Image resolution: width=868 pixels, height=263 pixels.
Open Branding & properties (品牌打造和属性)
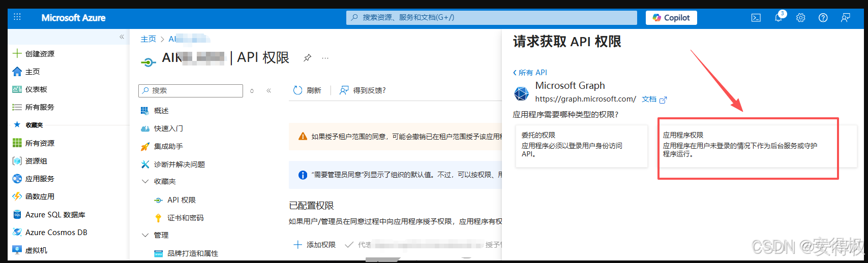[x=193, y=253]
